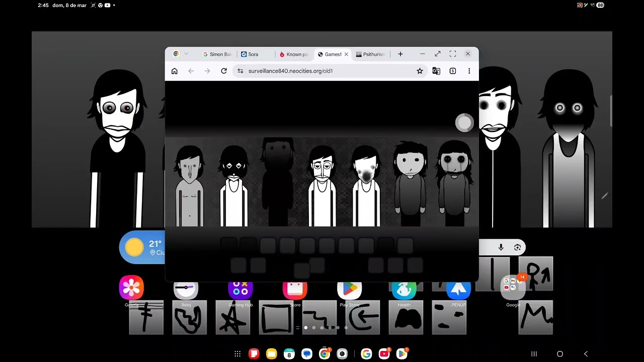The height and width of the screenshot is (362, 644).
Task: Open a new Chrome tab
Action: pyautogui.click(x=400, y=54)
